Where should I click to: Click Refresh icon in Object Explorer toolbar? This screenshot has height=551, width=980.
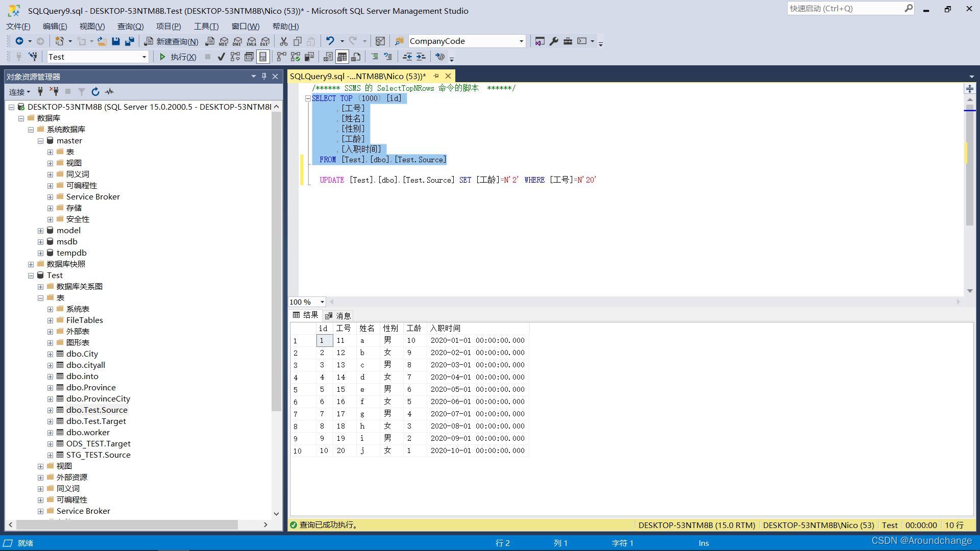coord(95,92)
